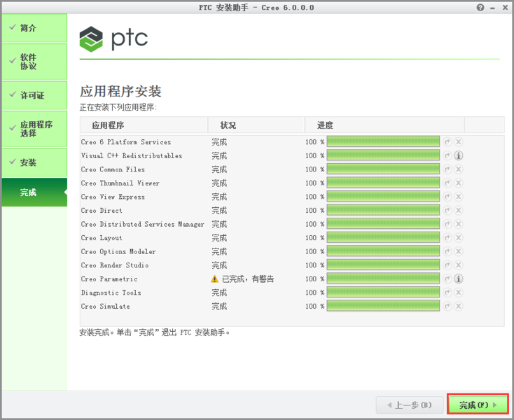Go to the 简介 step
The width and height of the screenshot is (514, 420).
pyautogui.click(x=34, y=28)
